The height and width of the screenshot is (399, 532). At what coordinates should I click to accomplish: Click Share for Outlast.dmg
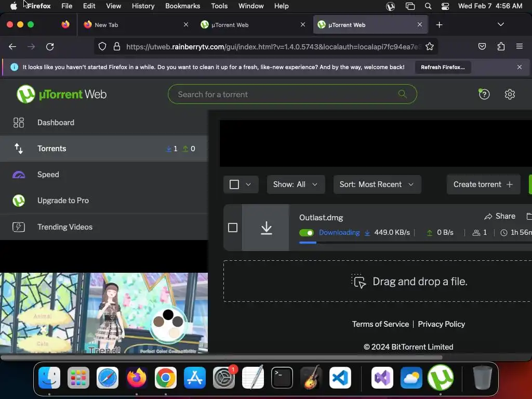pos(500,216)
